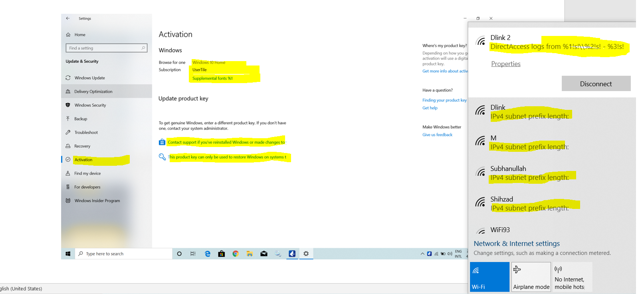Open the blue arrow app on taskbar

pos(292,254)
